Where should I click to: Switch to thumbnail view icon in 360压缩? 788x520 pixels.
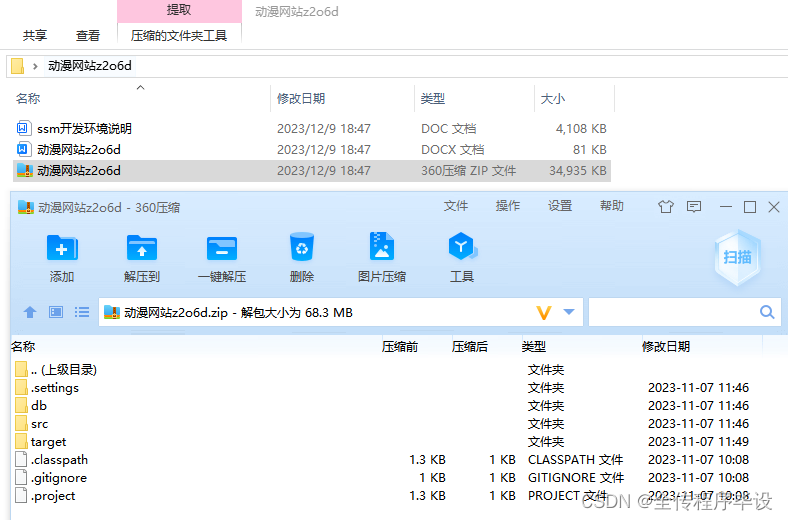point(56,313)
